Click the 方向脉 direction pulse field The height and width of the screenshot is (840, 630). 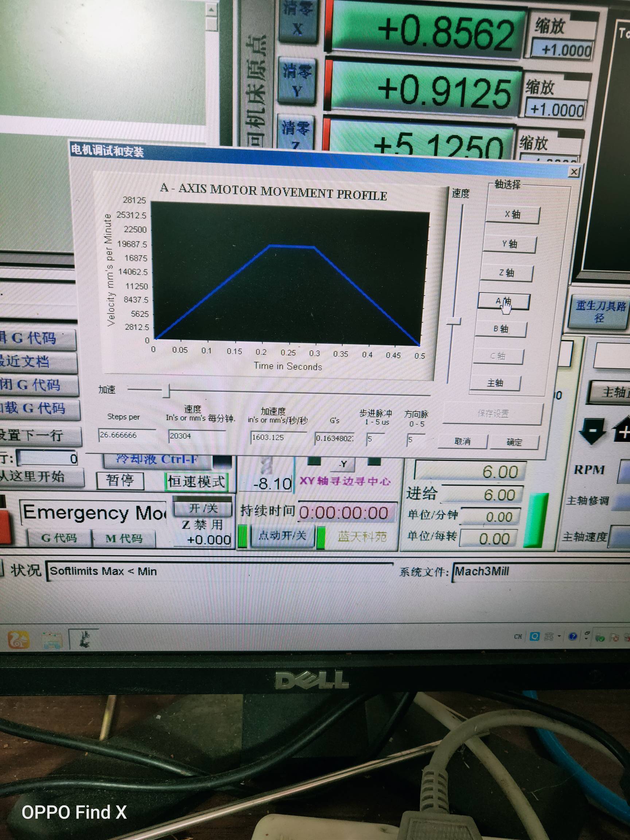pyautogui.click(x=416, y=440)
